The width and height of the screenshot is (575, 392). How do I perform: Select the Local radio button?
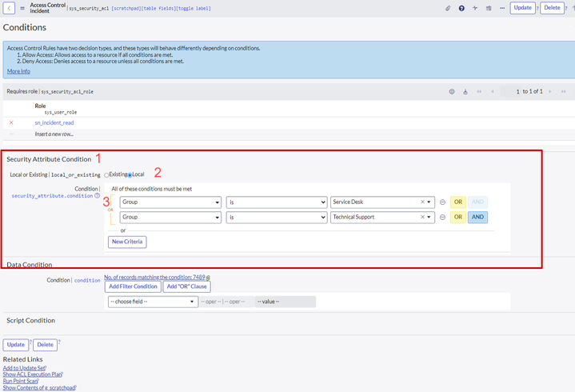[130, 174]
